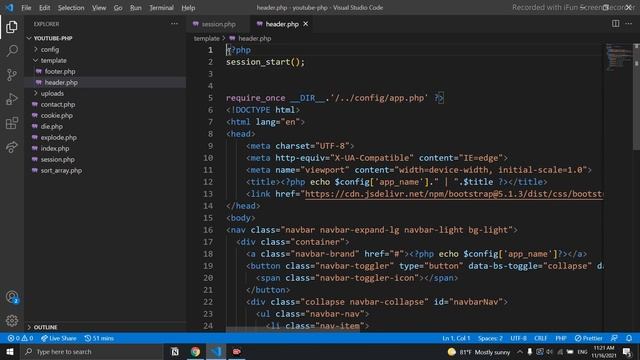This screenshot has height=360, width=640.
Task: Show hidden system tray icons chevron
Action: [x=520, y=352]
